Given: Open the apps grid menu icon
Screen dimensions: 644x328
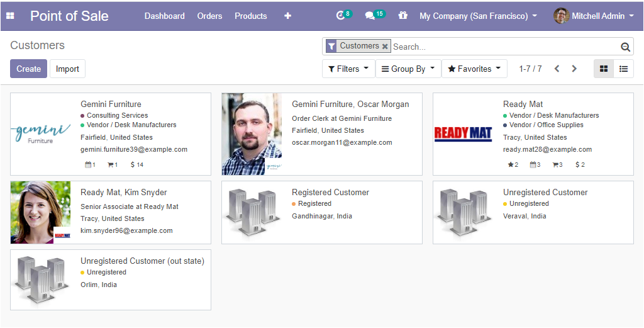Looking at the screenshot, I should pos(10,16).
